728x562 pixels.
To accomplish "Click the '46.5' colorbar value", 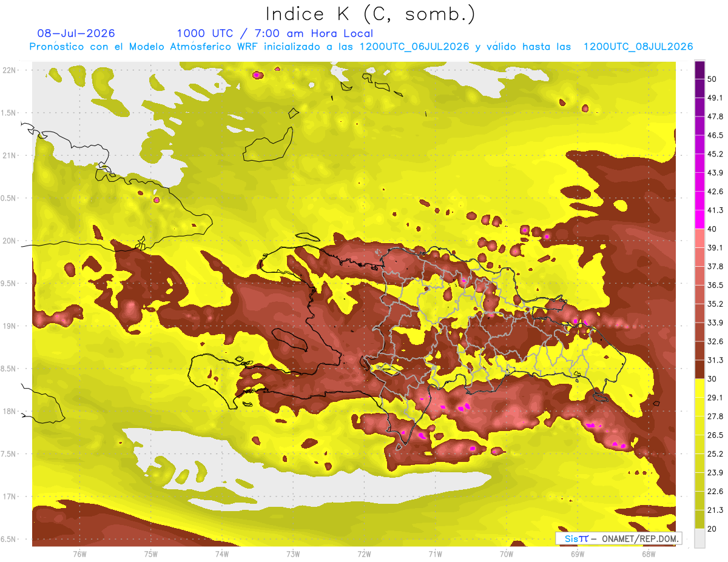I will click(x=715, y=135).
